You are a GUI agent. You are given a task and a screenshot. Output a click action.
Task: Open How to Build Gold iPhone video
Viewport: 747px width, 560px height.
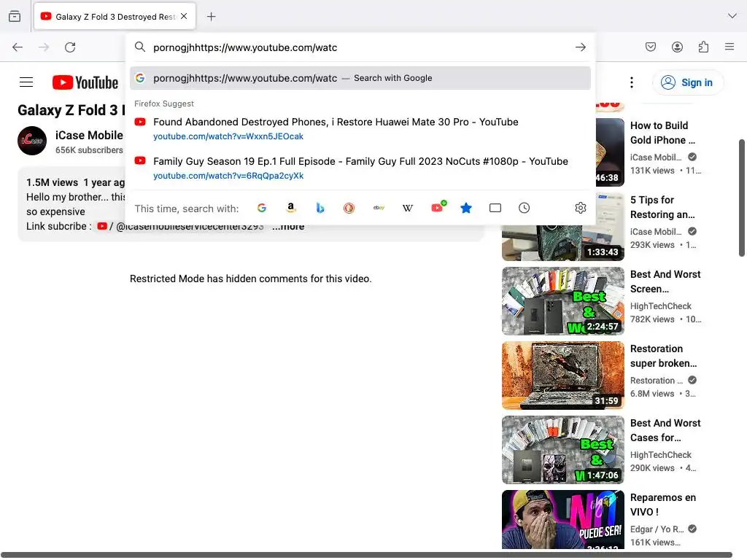coord(662,133)
